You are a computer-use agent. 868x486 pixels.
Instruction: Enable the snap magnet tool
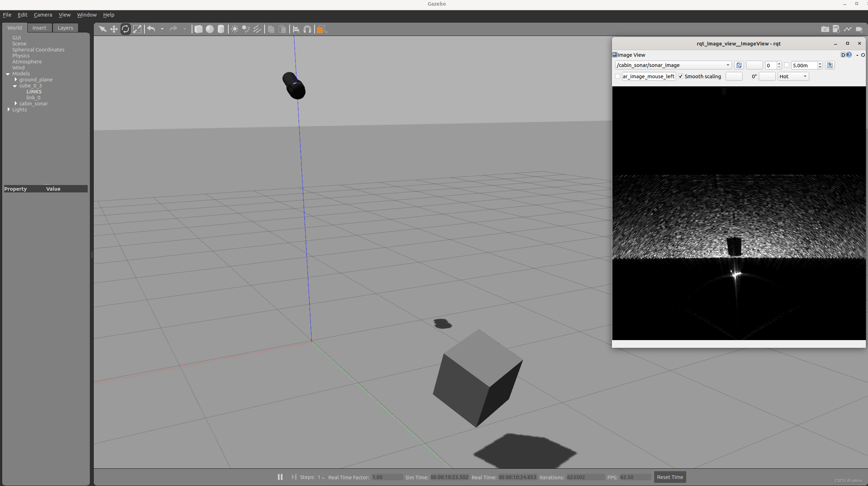tap(307, 29)
